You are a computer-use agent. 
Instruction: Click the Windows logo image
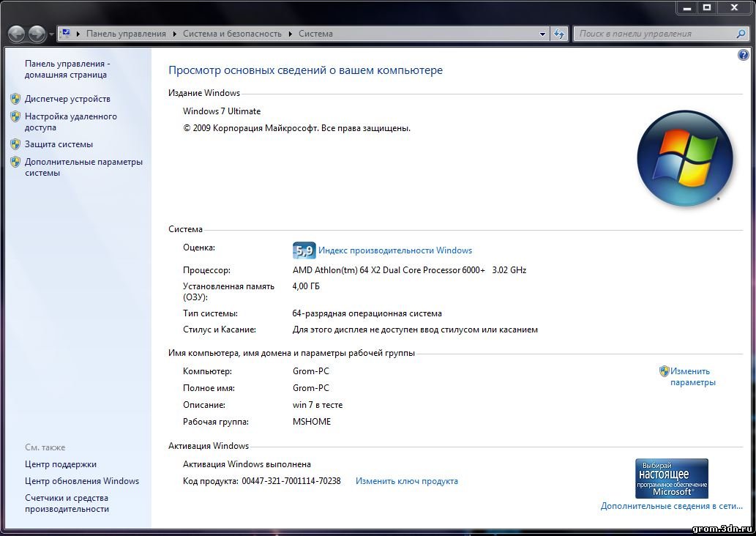point(685,157)
